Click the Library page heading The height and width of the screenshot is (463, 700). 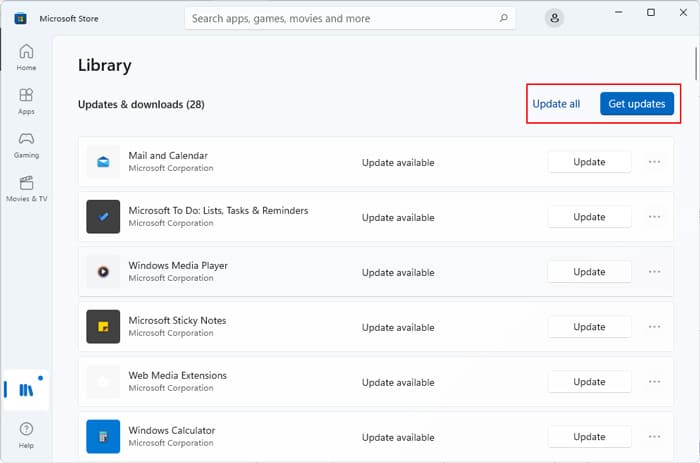click(x=104, y=65)
